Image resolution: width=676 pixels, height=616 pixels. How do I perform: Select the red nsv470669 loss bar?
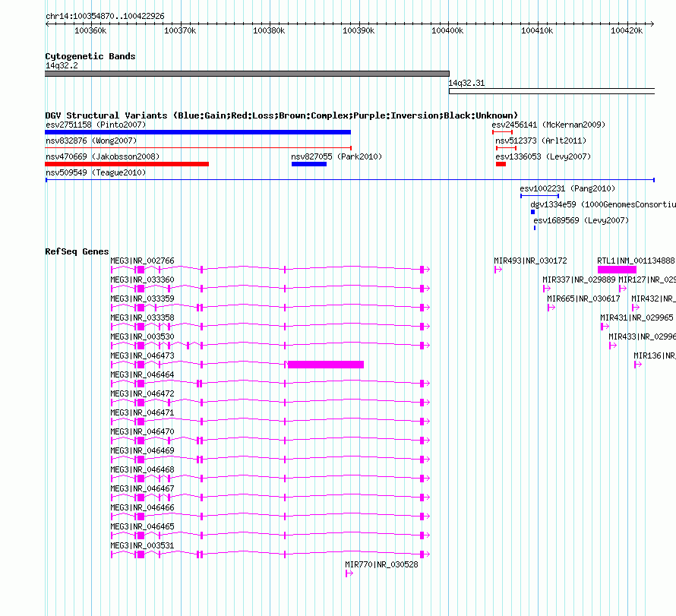coord(127,164)
